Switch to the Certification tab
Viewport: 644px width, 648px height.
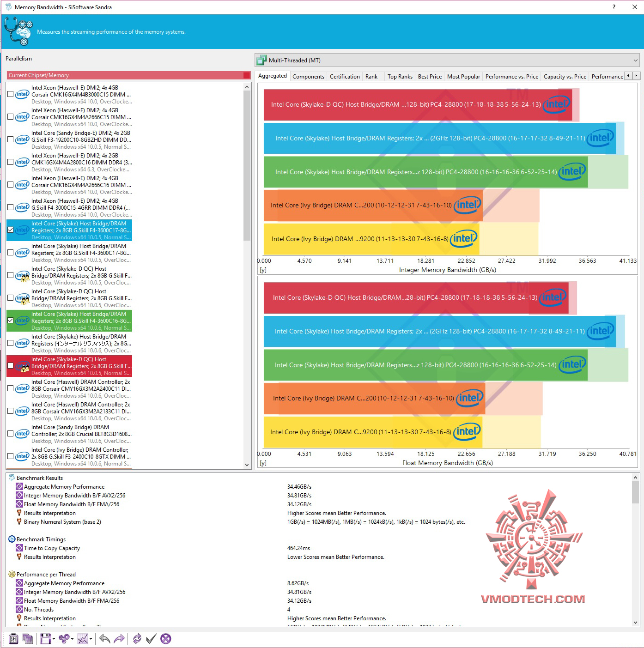click(345, 77)
